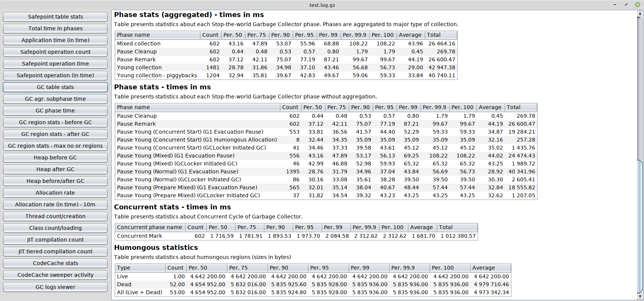
Task: Open GC region stats - max no or regions
Action: (55, 146)
